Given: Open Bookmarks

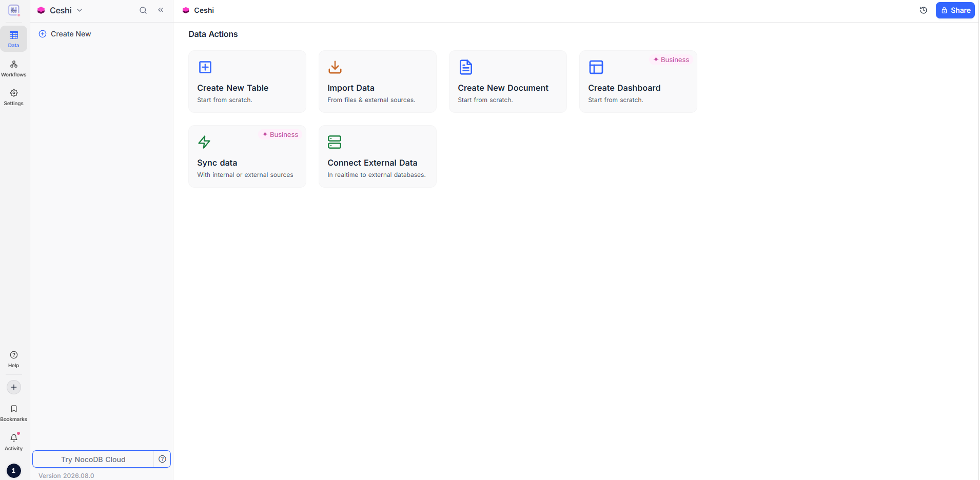Looking at the screenshot, I should tap(14, 413).
